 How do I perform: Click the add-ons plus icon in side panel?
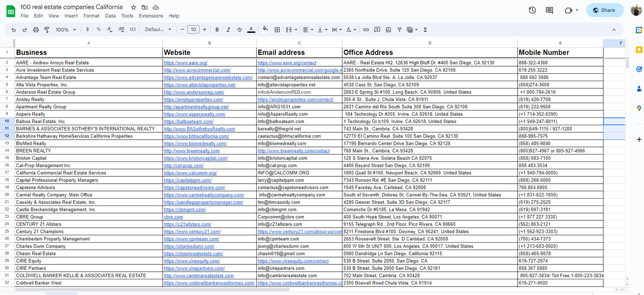tap(639, 139)
